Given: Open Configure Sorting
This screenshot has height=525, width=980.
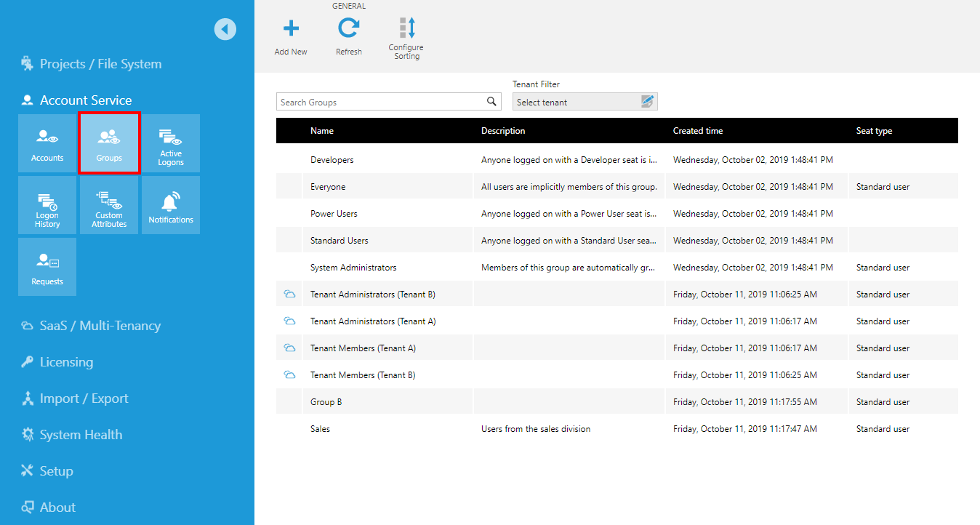Looking at the screenshot, I should point(406,38).
